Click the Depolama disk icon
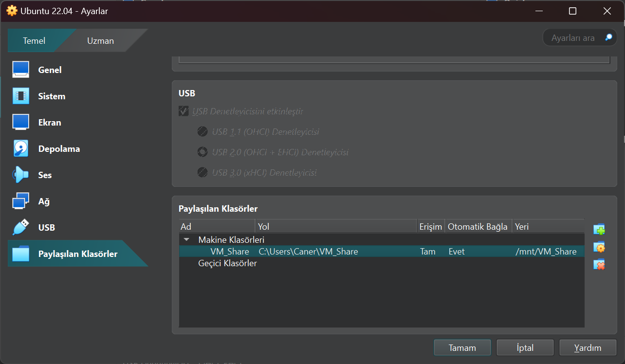Viewport: 625px width, 364px height. click(21, 149)
